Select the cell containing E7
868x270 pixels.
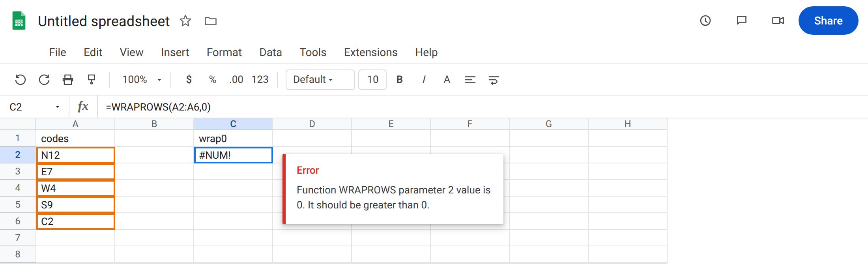pos(75,172)
